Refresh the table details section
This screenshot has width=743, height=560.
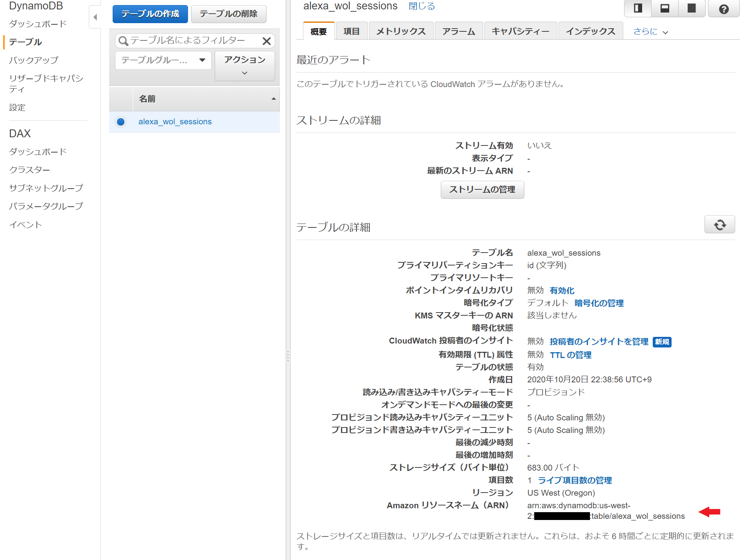(x=719, y=225)
